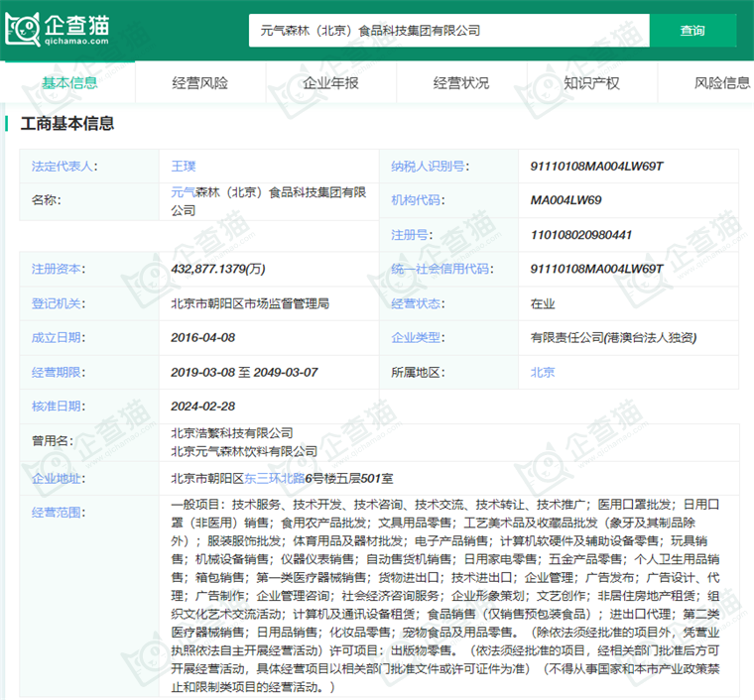The image size is (754, 700).
Task: Click the 经营状态 label
Action: pyautogui.click(x=418, y=303)
